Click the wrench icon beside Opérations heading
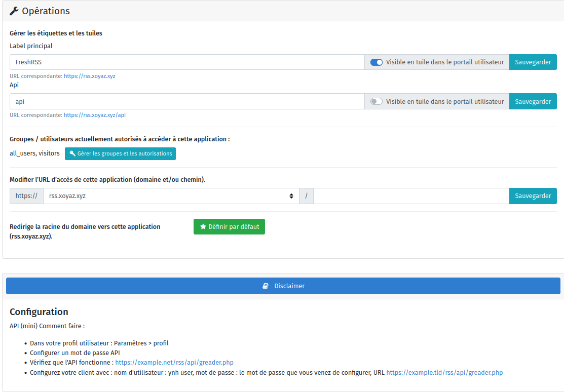Viewport: 564px width, 392px height. 14,11
